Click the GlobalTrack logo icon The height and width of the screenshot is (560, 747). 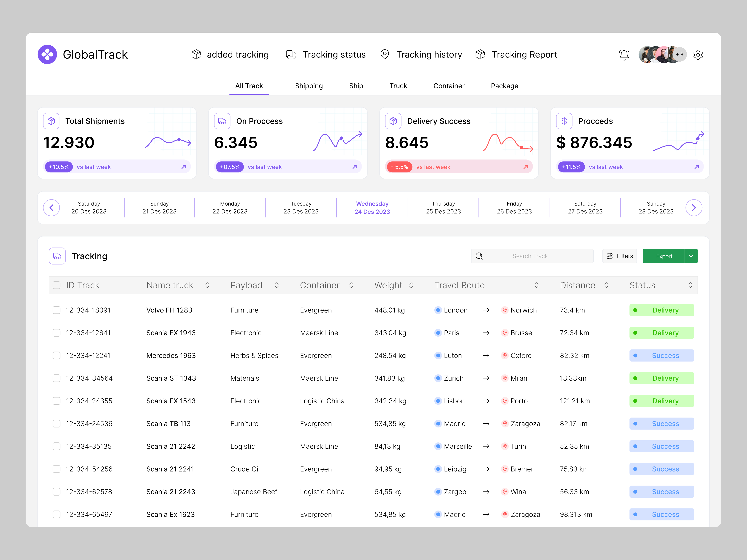48,54
